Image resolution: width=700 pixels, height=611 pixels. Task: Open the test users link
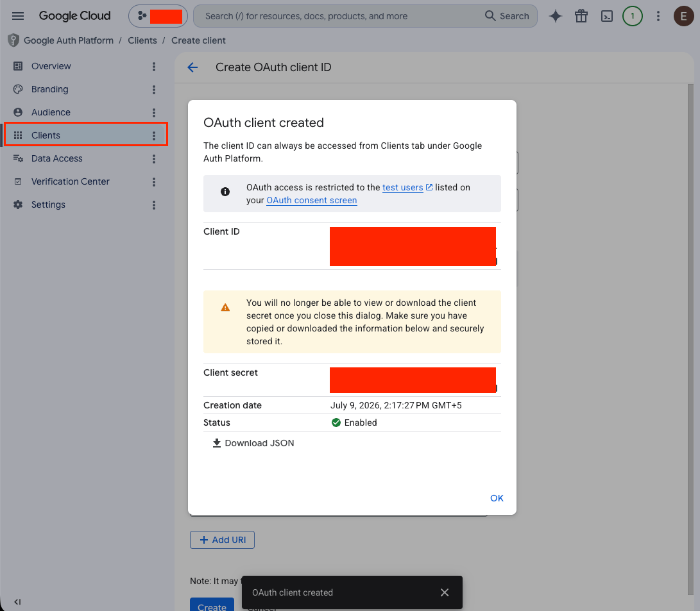pos(403,188)
